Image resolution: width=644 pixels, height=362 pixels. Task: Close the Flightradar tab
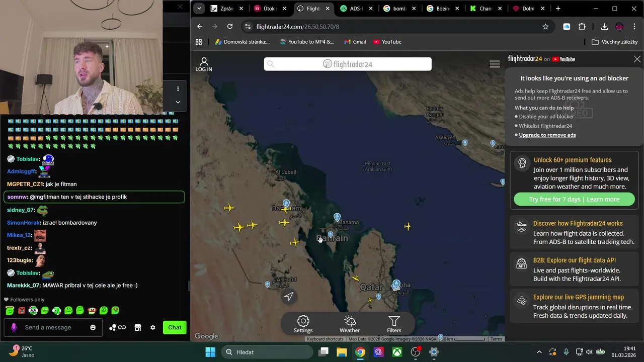click(x=328, y=9)
